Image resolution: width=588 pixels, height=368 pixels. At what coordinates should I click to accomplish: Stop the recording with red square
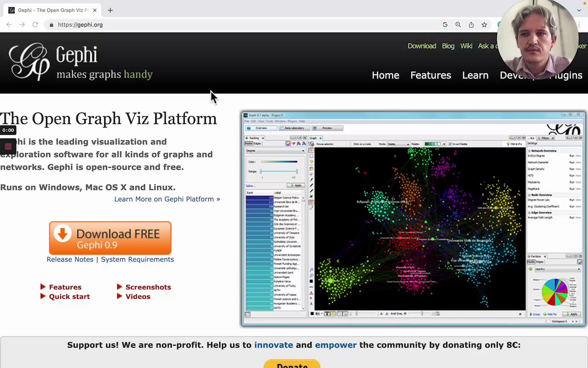(x=8, y=147)
